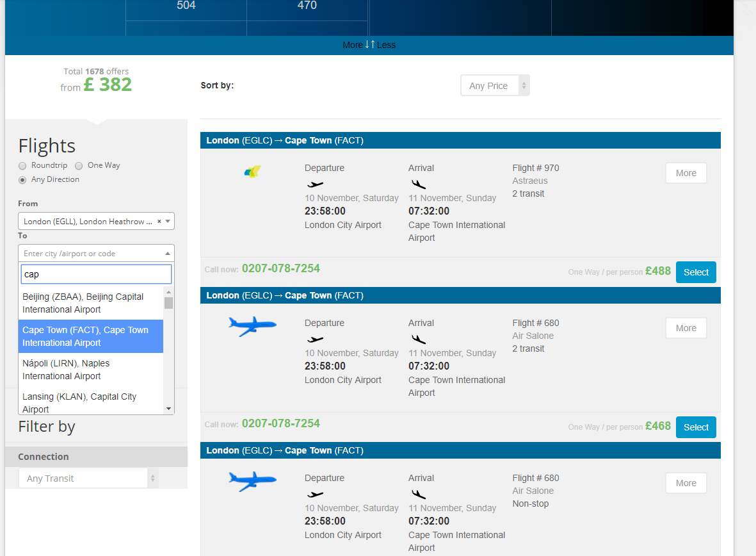Select the One Way radio button
Image resolution: width=756 pixels, height=556 pixels.
[79, 166]
